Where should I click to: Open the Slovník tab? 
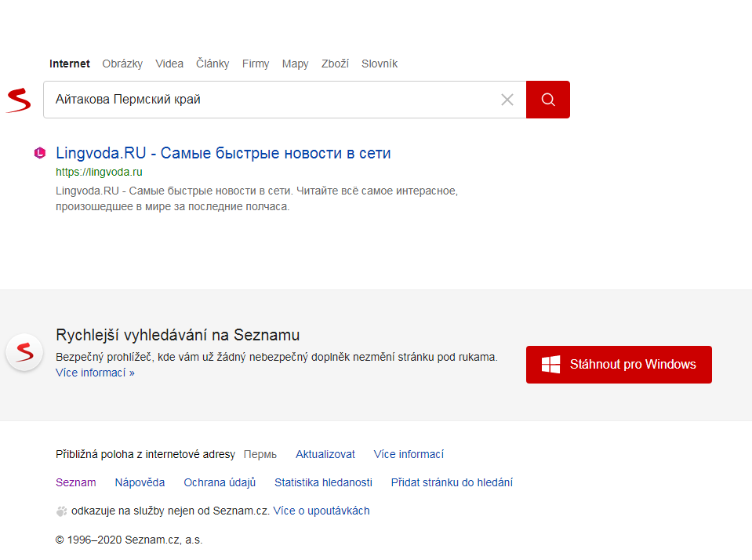[380, 64]
